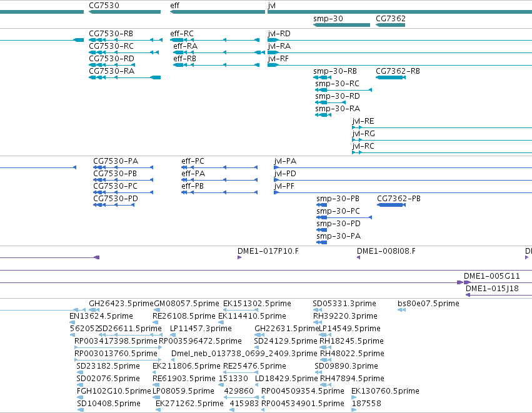Select transcript label smp-30-RC

click(337, 84)
